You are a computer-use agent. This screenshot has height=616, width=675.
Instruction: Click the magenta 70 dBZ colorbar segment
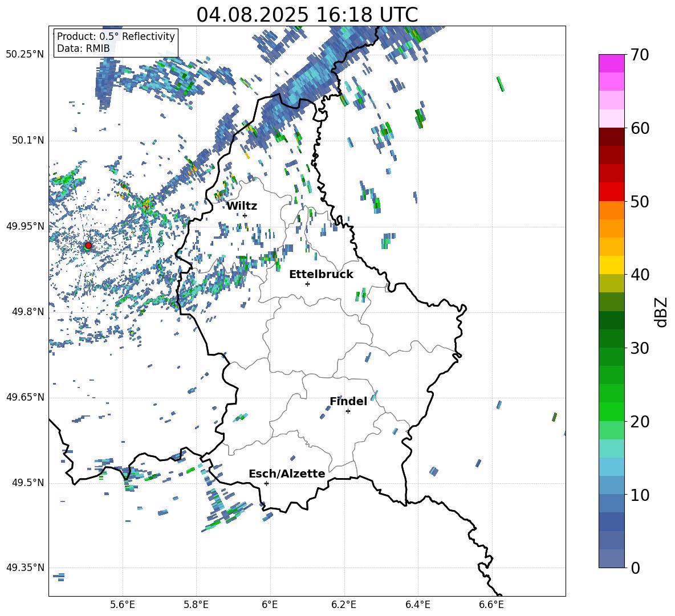pyautogui.click(x=611, y=63)
